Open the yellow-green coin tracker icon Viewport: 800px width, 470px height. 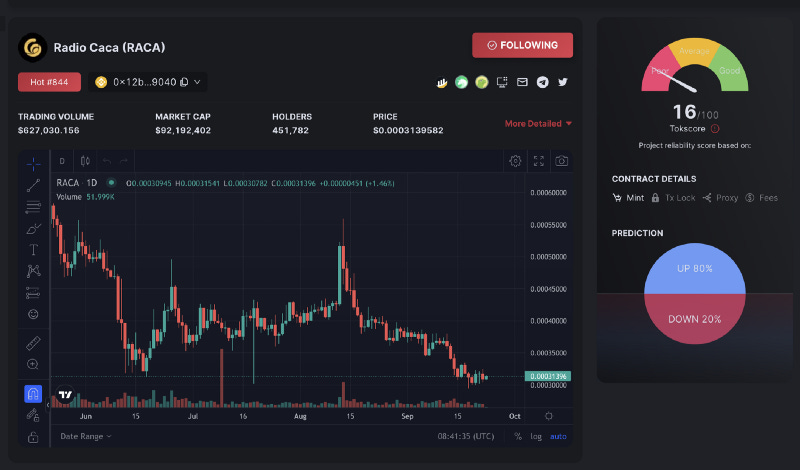point(482,82)
